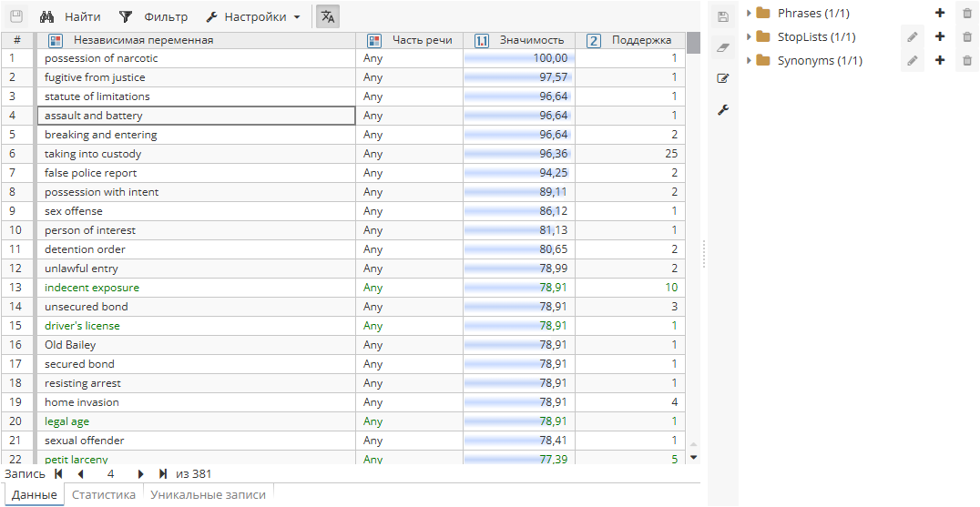Click the save icon in right sidebar
980x507 pixels.
tap(723, 17)
